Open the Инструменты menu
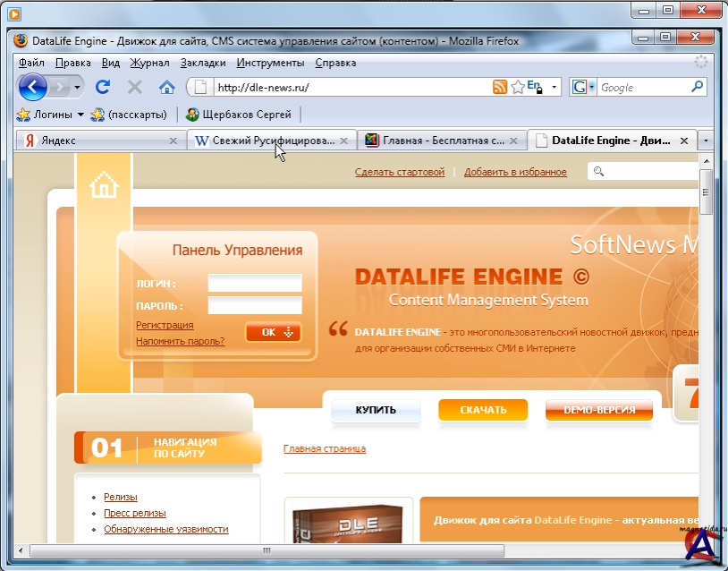The width and height of the screenshot is (728, 571). tap(270, 63)
